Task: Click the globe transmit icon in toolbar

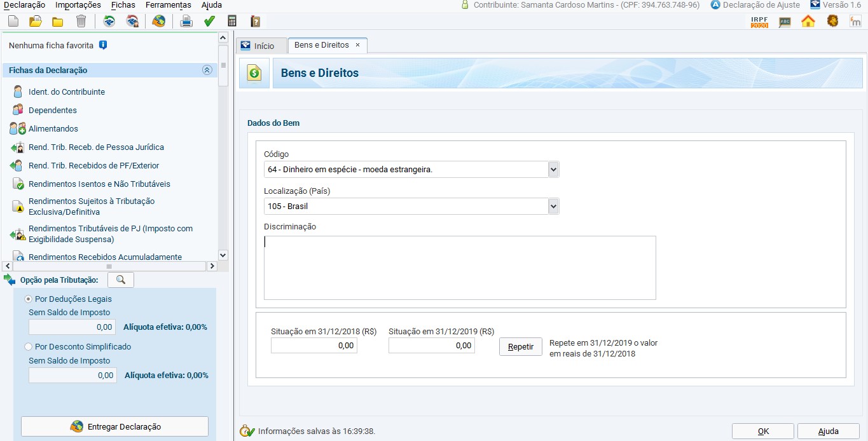Action: coord(159,21)
